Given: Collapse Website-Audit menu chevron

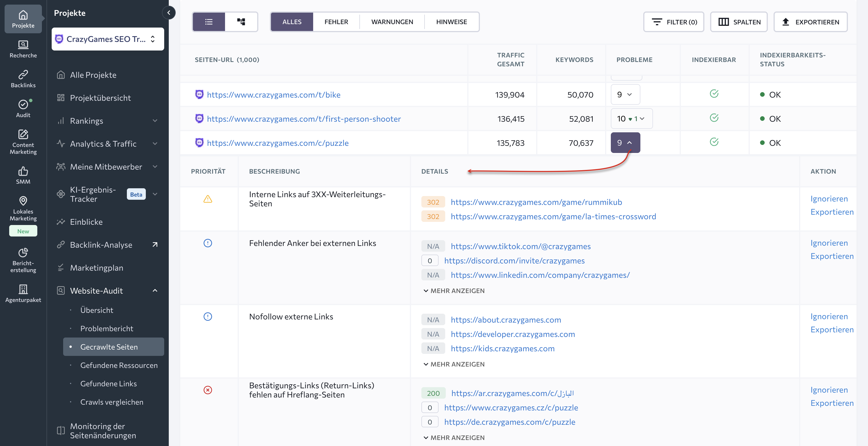Looking at the screenshot, I should tap(155, 290).
